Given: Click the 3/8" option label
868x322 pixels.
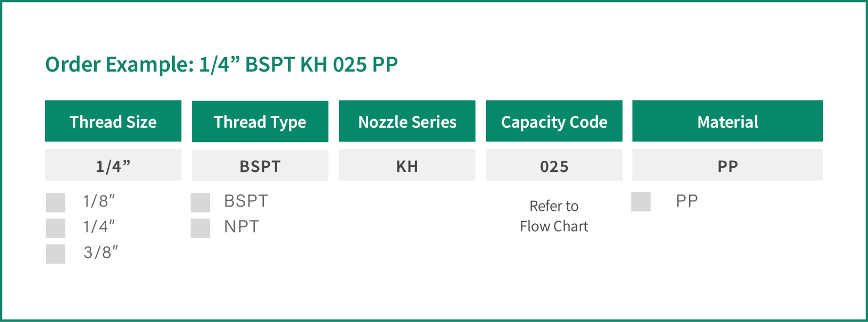Looking at the screenshot, I should coord(100,252).
